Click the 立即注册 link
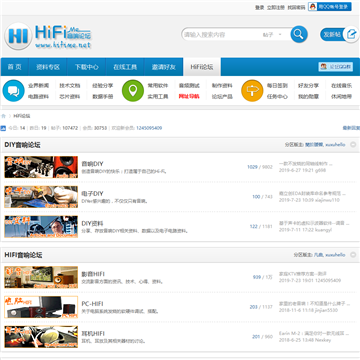The height and width of the screenshot is (360, 360). pos(276,7)
